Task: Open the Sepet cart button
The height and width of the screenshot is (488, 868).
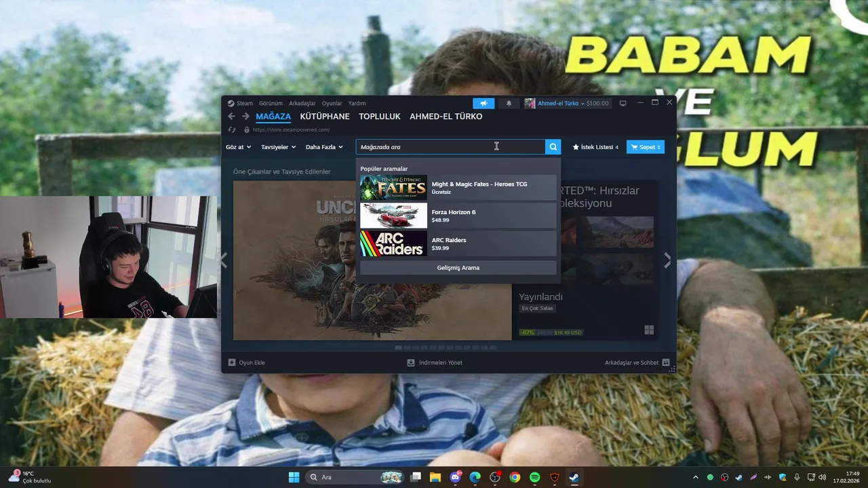Action: [x=646, y=147]
